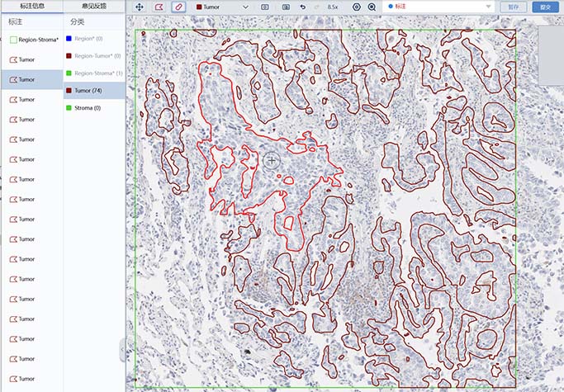Select the Tumor (74) color category
Image resolution: width=564 pixels, height=392 pixels.
[87, 91]
